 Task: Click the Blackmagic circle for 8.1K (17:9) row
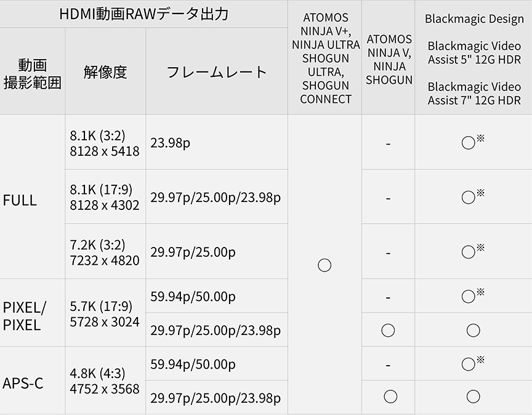469,197
